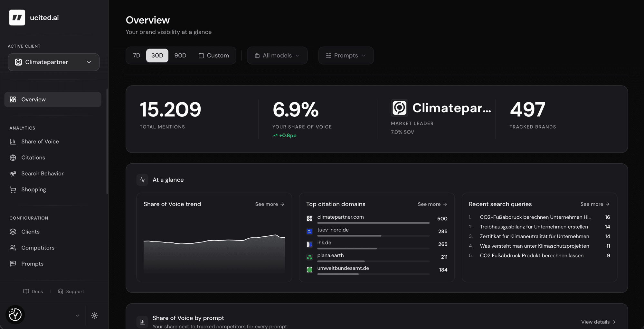
Task: Click the Citations globe icon
Action: click(13, 158)
